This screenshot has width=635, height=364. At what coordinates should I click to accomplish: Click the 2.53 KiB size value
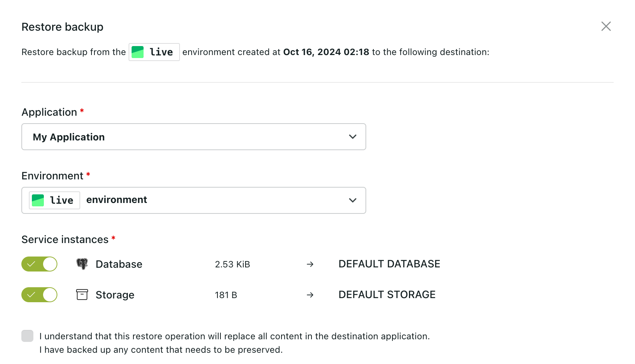coord(232,264)
